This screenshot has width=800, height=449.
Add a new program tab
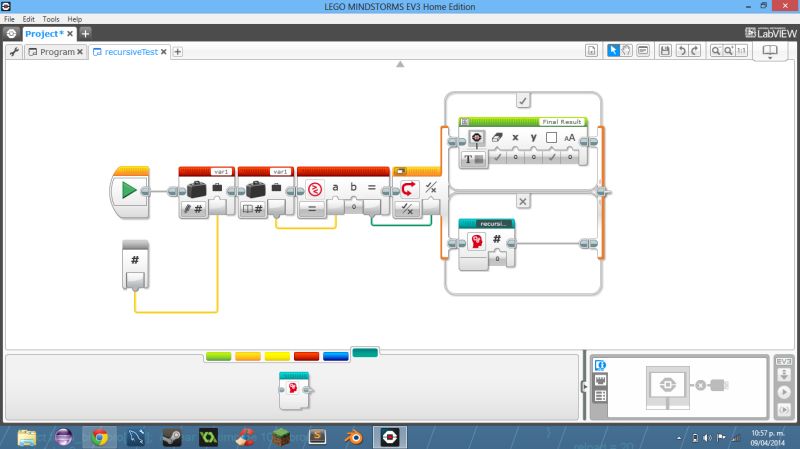pos(178,52)
